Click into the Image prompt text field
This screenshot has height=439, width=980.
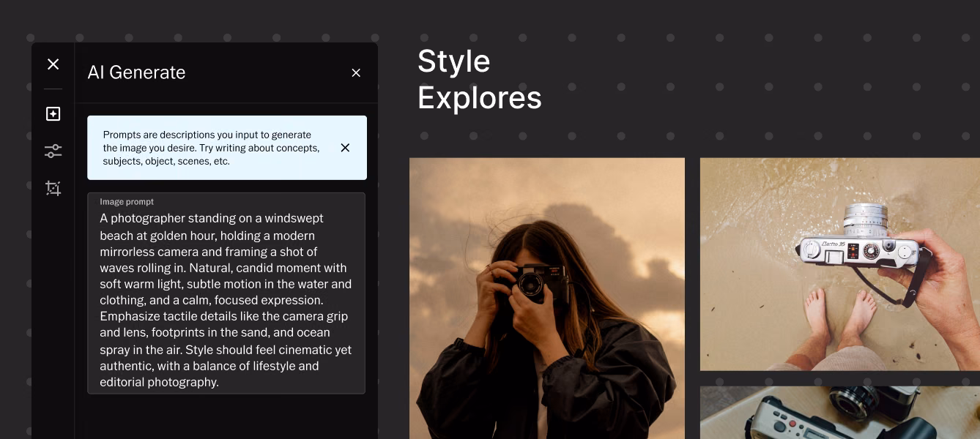pos(226,293)
